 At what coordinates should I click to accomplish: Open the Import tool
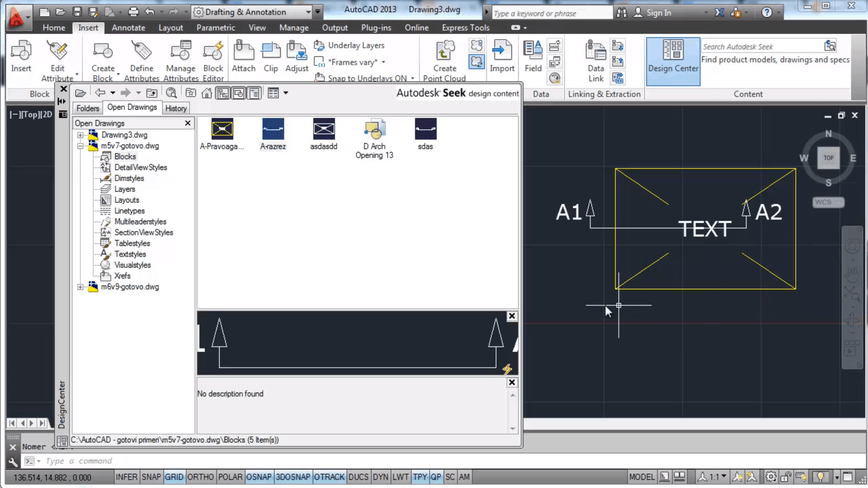(x=502, y=56)
